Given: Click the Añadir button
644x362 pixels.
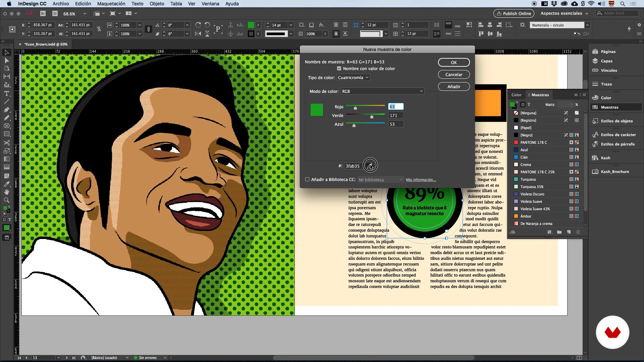Looking at the screenshot, I should point(454,86).
